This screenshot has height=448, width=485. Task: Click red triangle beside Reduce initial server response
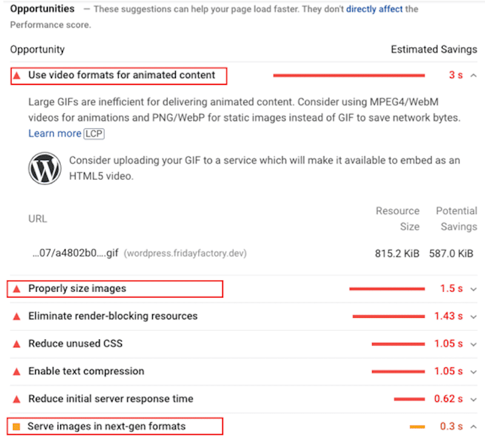(17, 399)
